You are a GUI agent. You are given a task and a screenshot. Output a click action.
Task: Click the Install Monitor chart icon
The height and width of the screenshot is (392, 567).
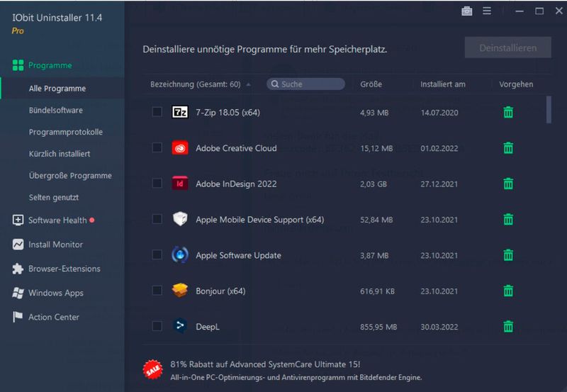point(18,245)
